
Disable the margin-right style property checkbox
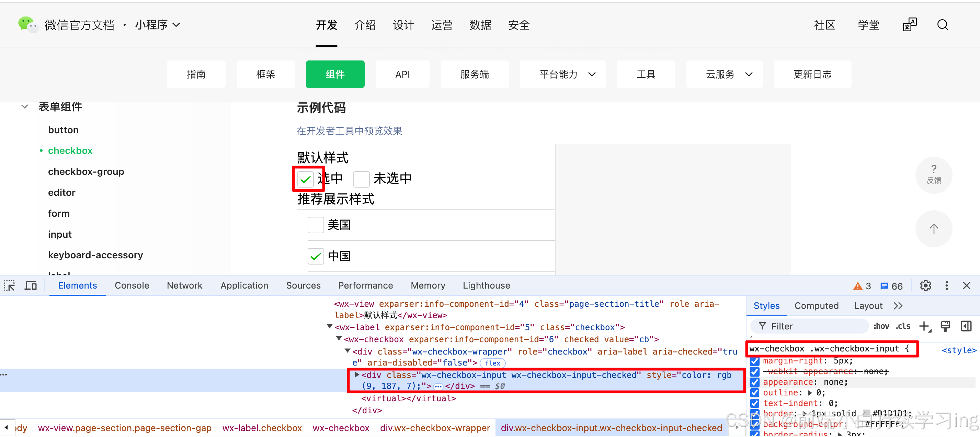pos(755,360)
